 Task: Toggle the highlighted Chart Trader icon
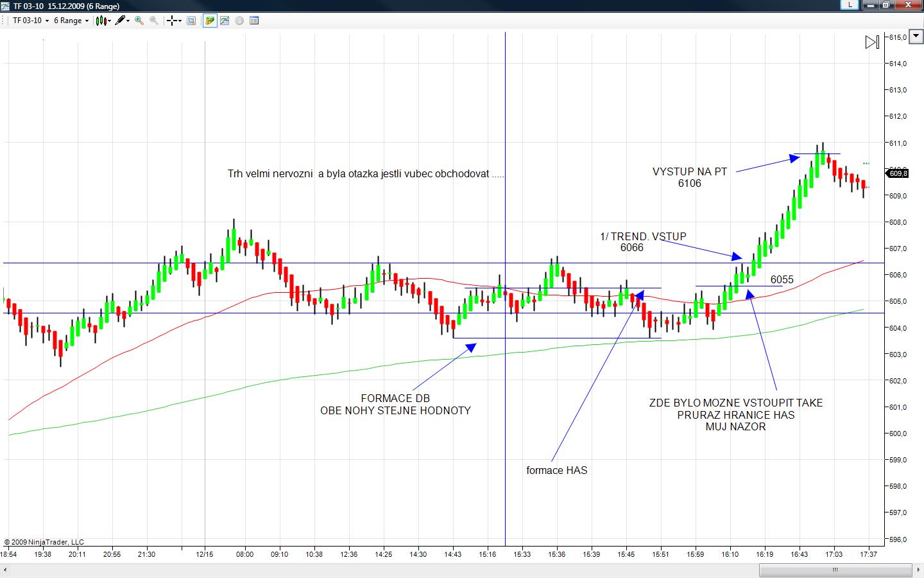210,21
